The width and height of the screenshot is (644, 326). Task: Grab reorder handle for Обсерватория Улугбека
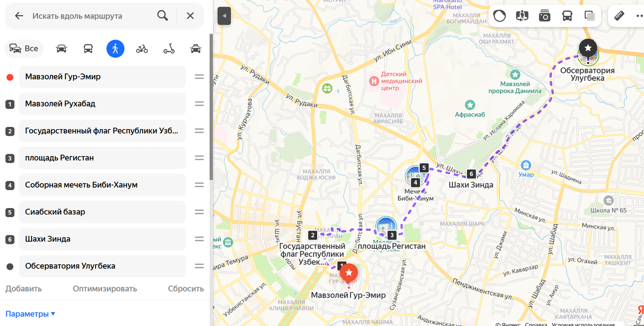(x=199, y=266)
